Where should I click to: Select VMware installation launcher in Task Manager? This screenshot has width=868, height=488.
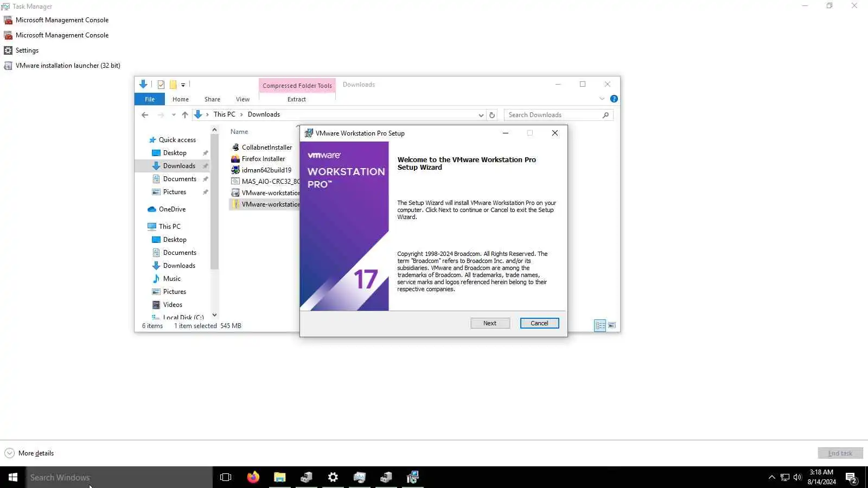[62, 66]
